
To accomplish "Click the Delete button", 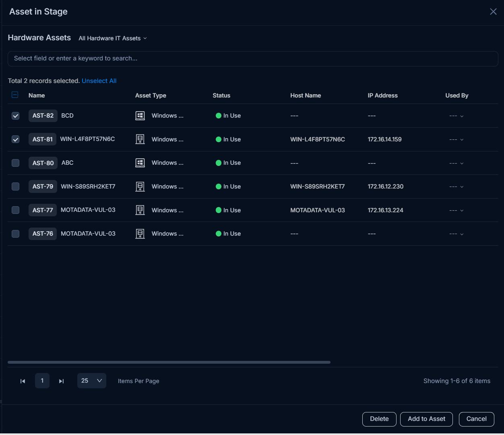I will (379, 419).
